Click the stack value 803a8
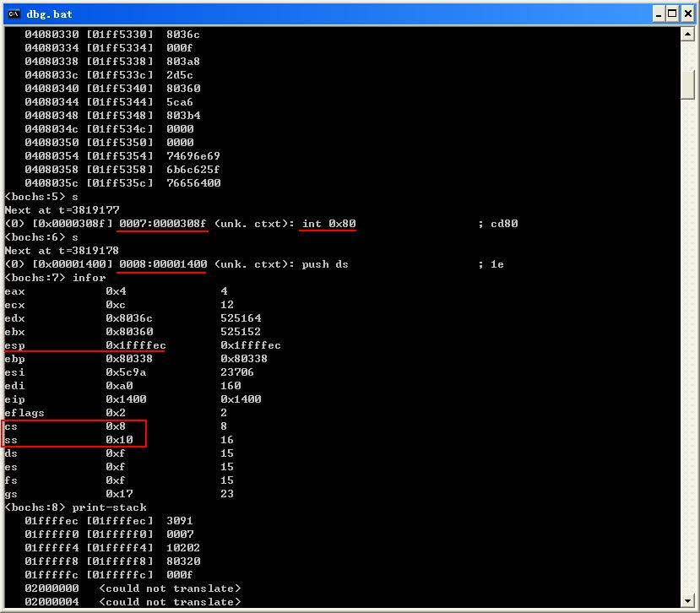This screenshot has width=700, height=613. click(183, 61)
